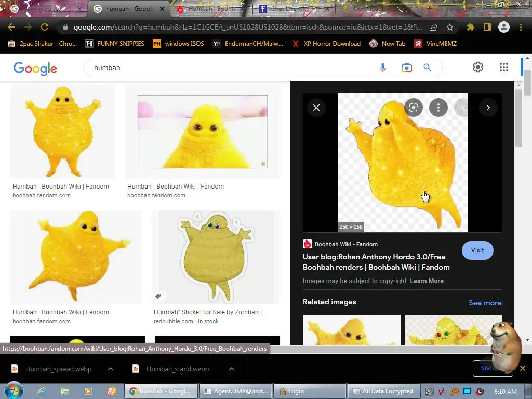Open the Google apps grid
The image size is (532, 399).
tap(504, 67)
